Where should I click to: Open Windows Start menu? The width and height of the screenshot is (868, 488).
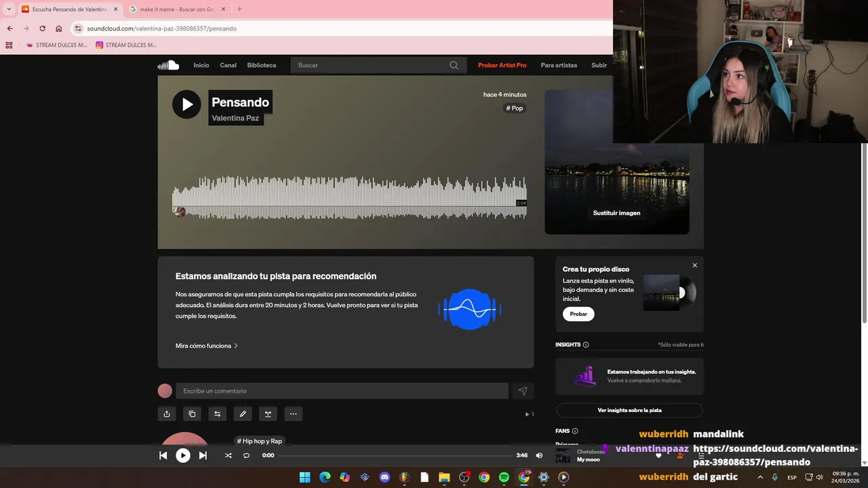point(304,477)
